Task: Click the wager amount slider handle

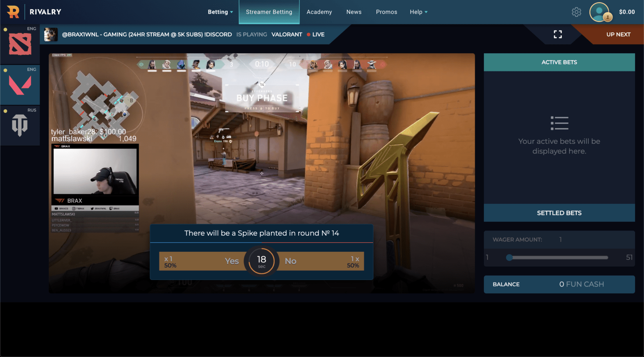Action: click(x=509, y=257)
